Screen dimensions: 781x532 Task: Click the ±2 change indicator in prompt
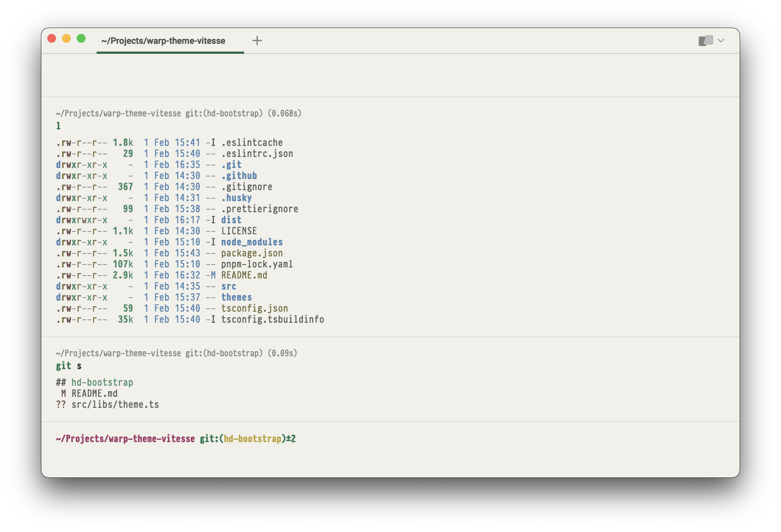point(291,439)
